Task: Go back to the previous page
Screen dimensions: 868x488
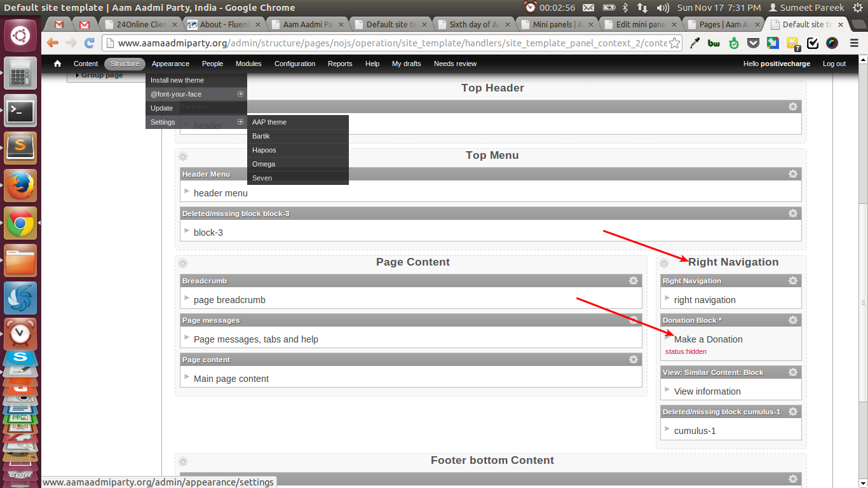Action: [53, 43]
